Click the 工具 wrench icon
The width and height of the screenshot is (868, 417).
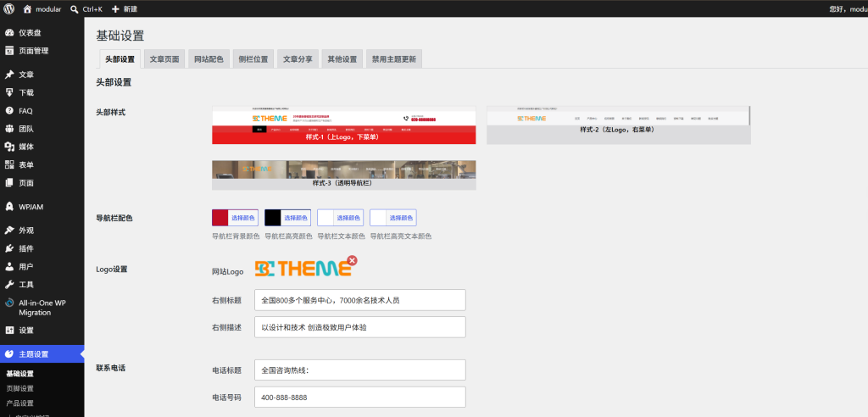pyautogui.click(x=9, y=285)
